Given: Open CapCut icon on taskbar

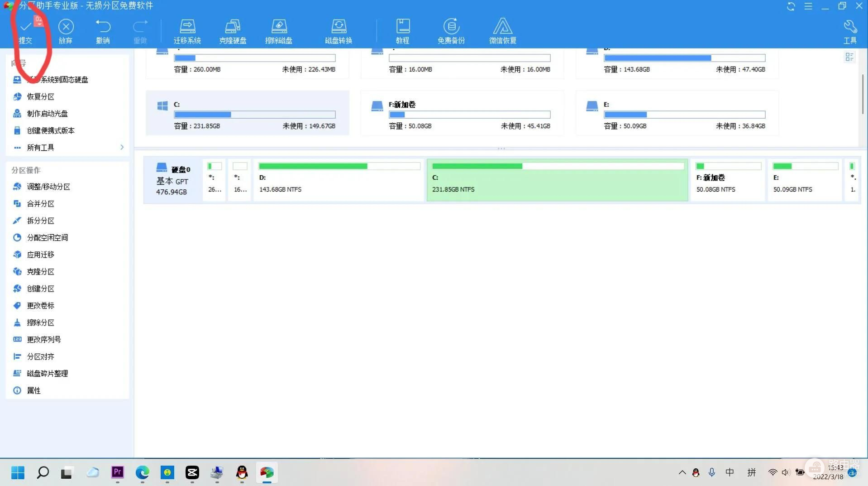Looking at the screenshot, I should click(192, 472).
